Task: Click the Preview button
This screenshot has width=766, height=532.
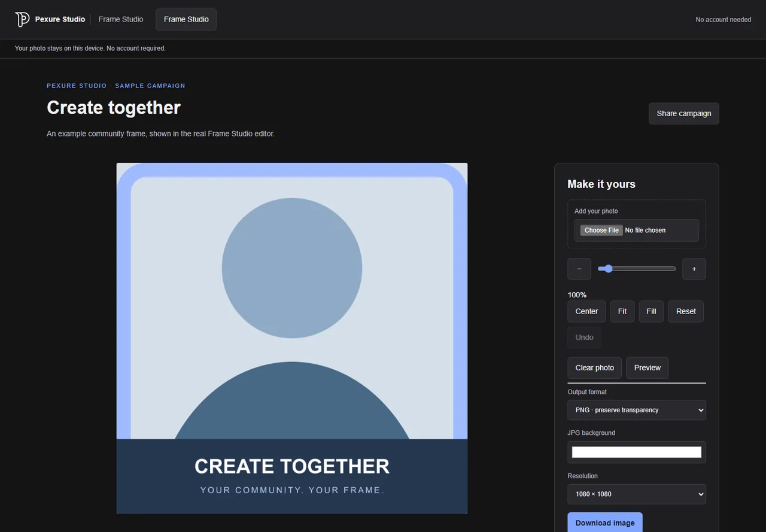Action: tap(648, 368)
